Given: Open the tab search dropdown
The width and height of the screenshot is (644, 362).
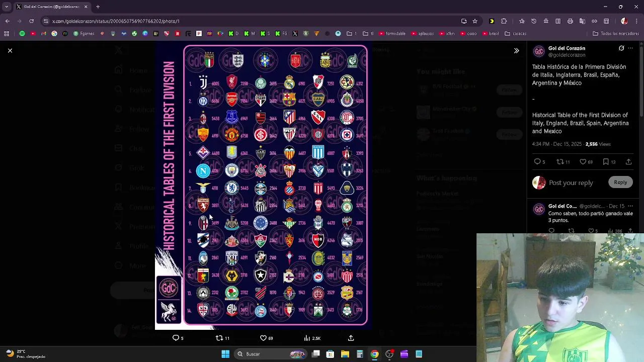Looking at the screenshot, I should point(6,7).
